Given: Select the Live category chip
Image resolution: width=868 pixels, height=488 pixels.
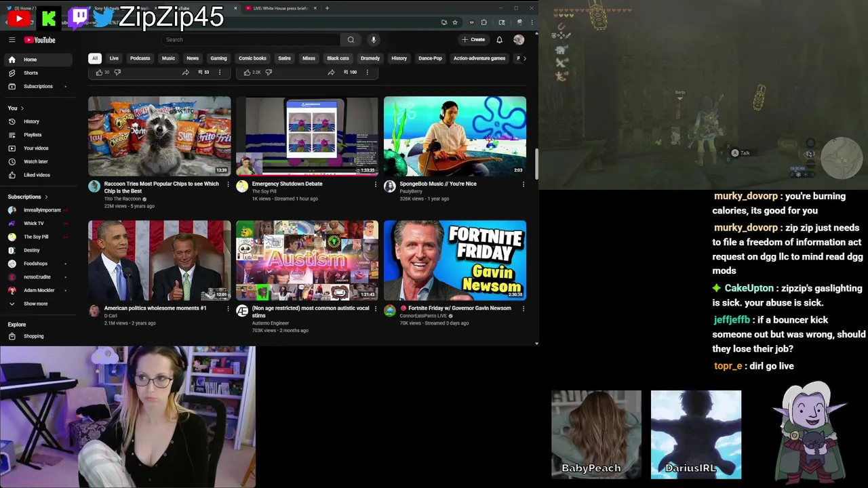Looking at the screenshot, I should tap(114, 58).
